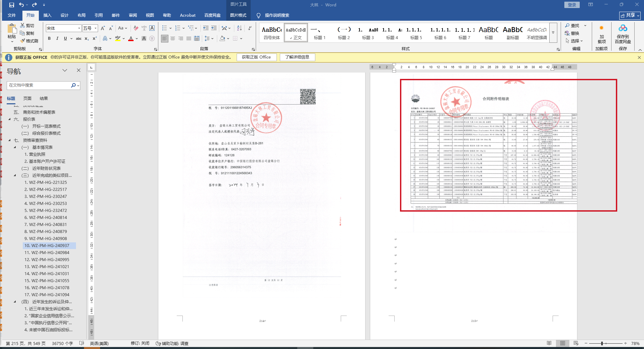The width and height of the screenshot is (644, 349).
Task: Collapse the 六、报价表 heading
Action: 10,119
